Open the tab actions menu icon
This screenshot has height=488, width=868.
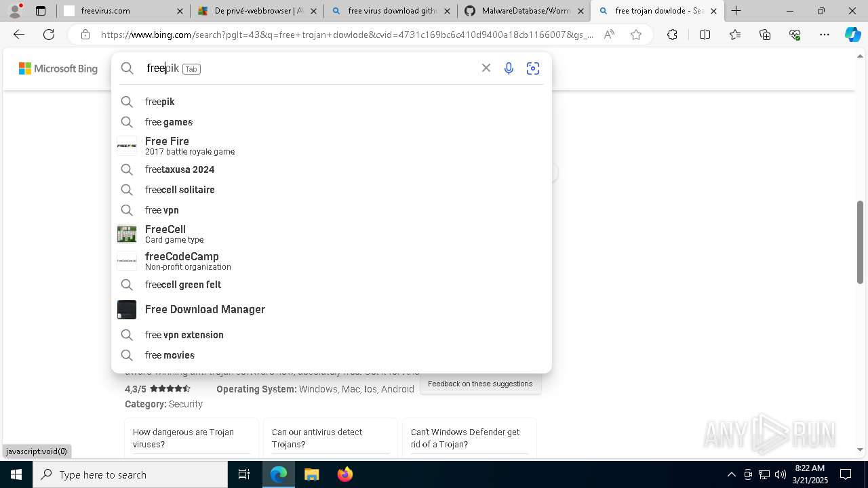[x=41, y=11]
